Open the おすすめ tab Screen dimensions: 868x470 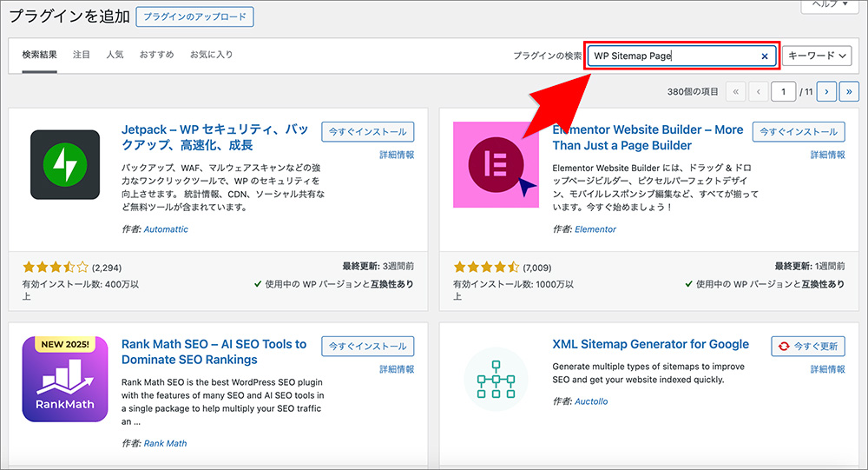[x=156, y=55]
